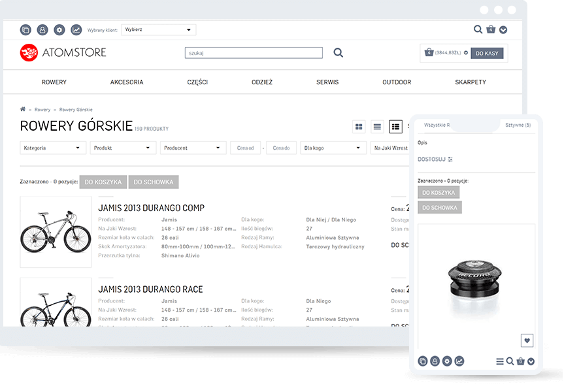Viewport: 579px width, 392px height.
Task: Open the AKCESORIA menu
Action: [127, 82]
